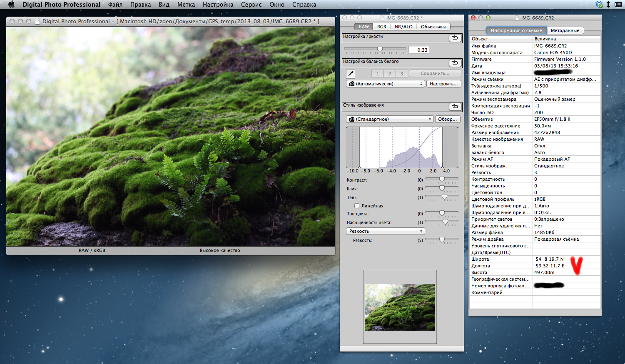Viewport: 625px width, 364px height.
Task: Reset the brightness adjustment (Настройка яркости)
Action: (455, 38)
